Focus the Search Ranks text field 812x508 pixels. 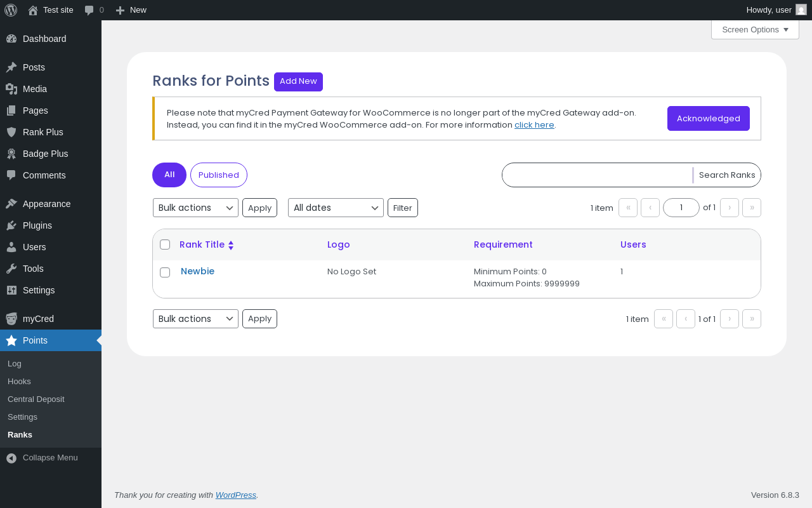[596, 175]
